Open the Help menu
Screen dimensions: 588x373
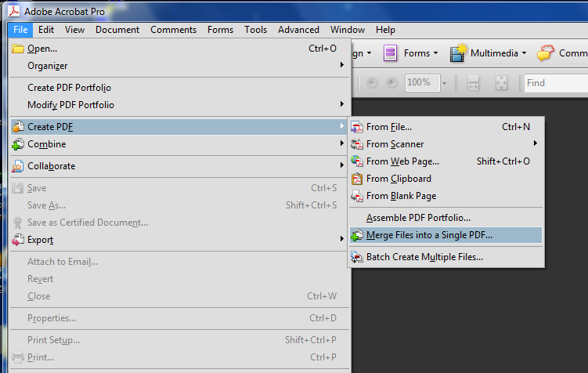(385, 30)
